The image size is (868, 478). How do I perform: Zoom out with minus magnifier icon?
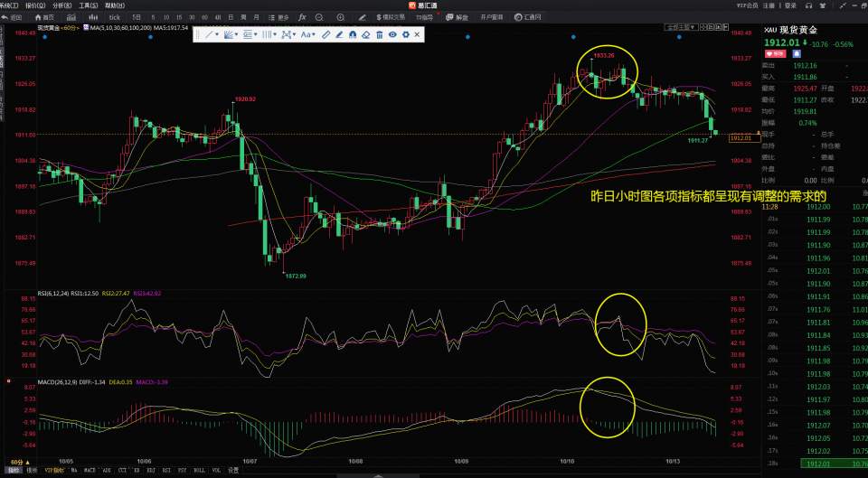pos(319,18)
